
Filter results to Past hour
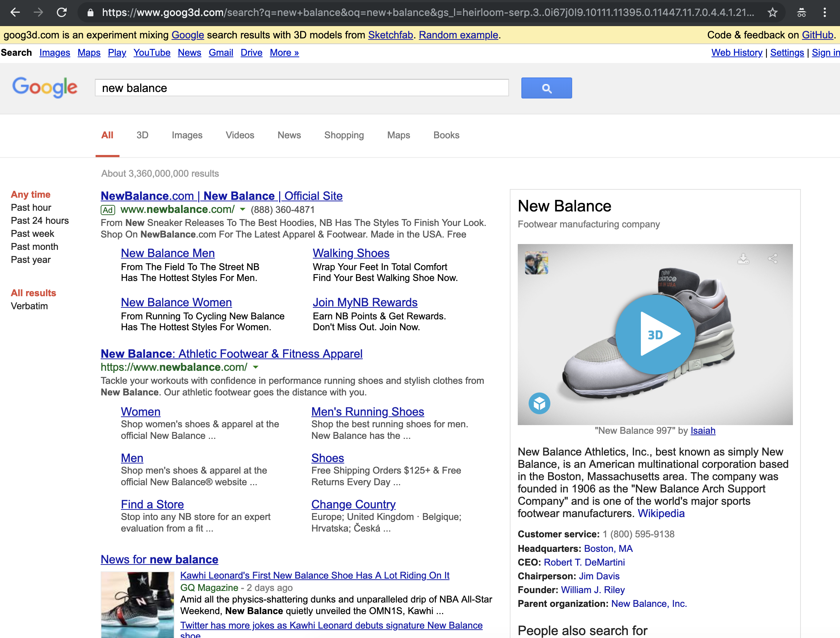tap(31, 208)
